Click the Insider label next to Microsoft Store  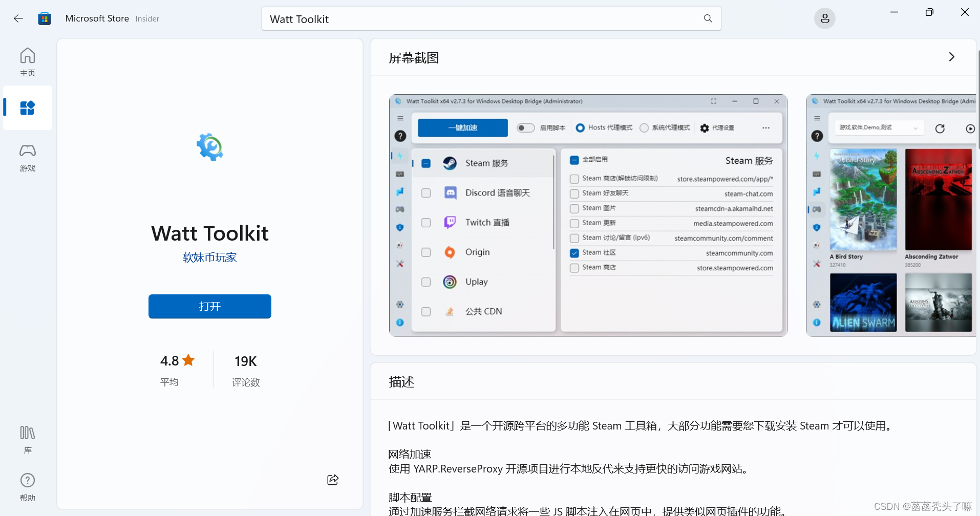click(147, 18)
